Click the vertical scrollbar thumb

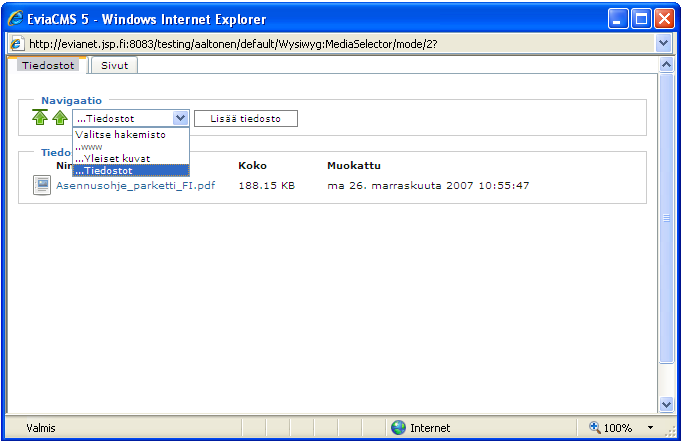(666, 218)
